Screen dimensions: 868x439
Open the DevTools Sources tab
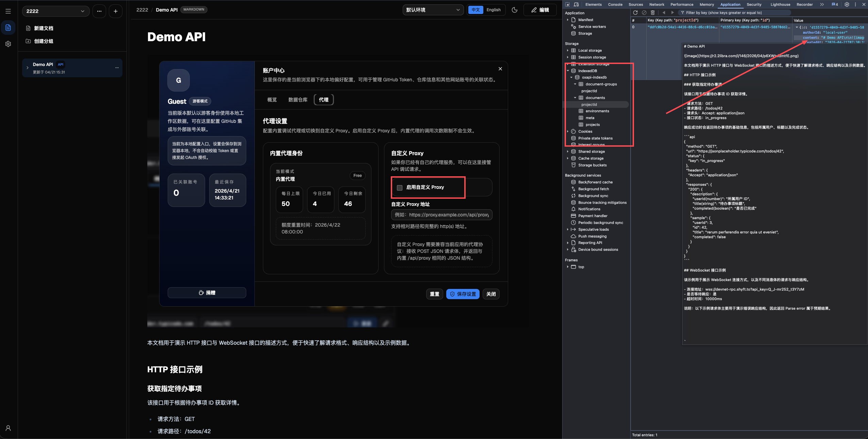[x=636, y=4]
